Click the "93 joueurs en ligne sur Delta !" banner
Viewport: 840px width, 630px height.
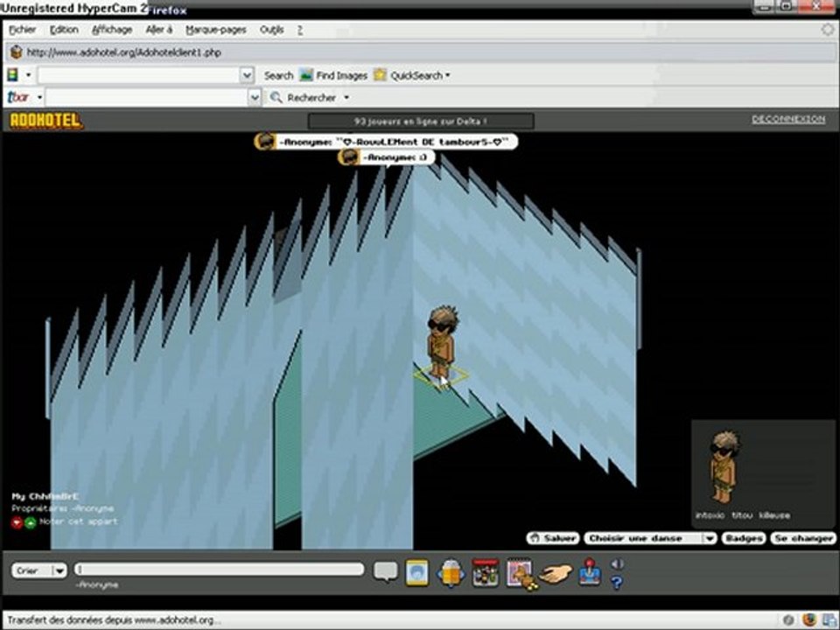[421, 121]
